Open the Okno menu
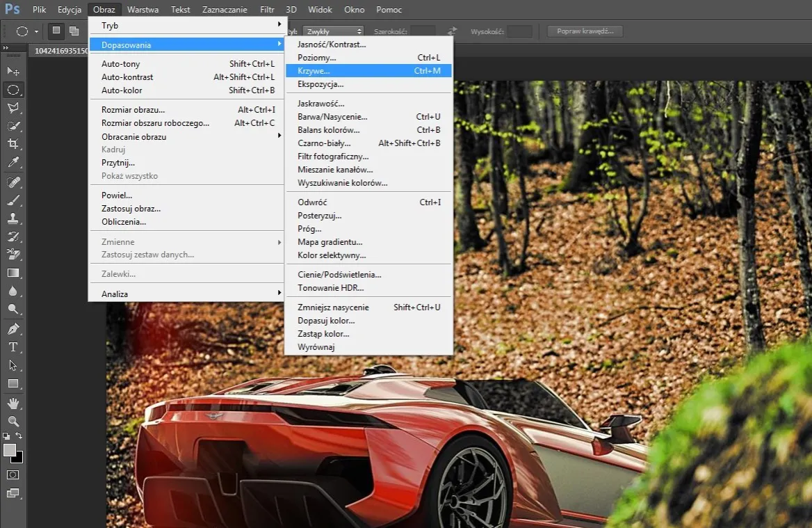This screenshot has height=528, width=812. tap(354, 9)
